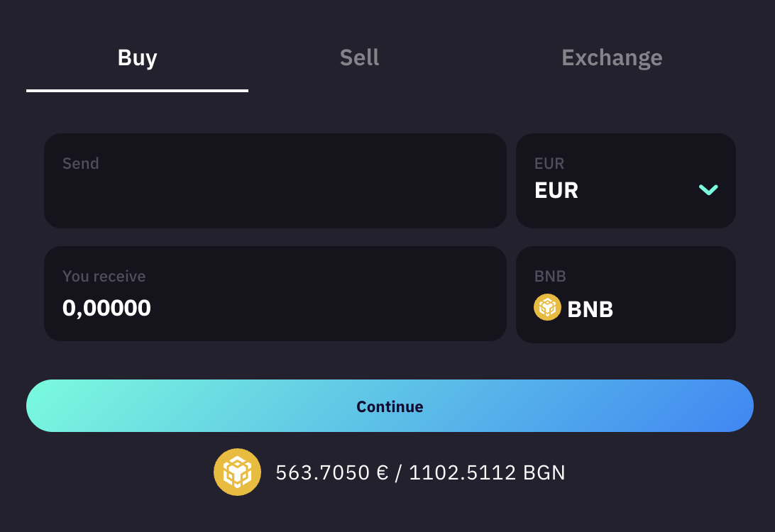Click the 563.7050 € price text
This screenshot has height=532, width=775.
coord(331,472)
